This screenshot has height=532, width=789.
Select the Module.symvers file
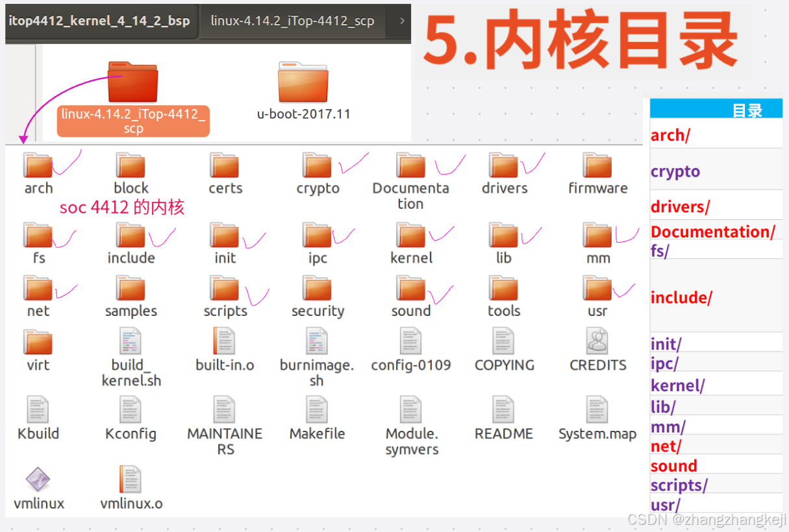tap(410, 409)
